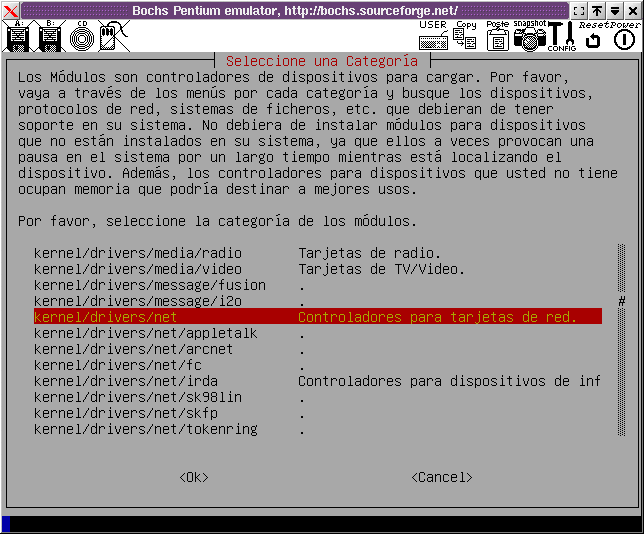The image size is (644, 534).
Task: Click the floppy drive A: icon
Action: point(17,37)
